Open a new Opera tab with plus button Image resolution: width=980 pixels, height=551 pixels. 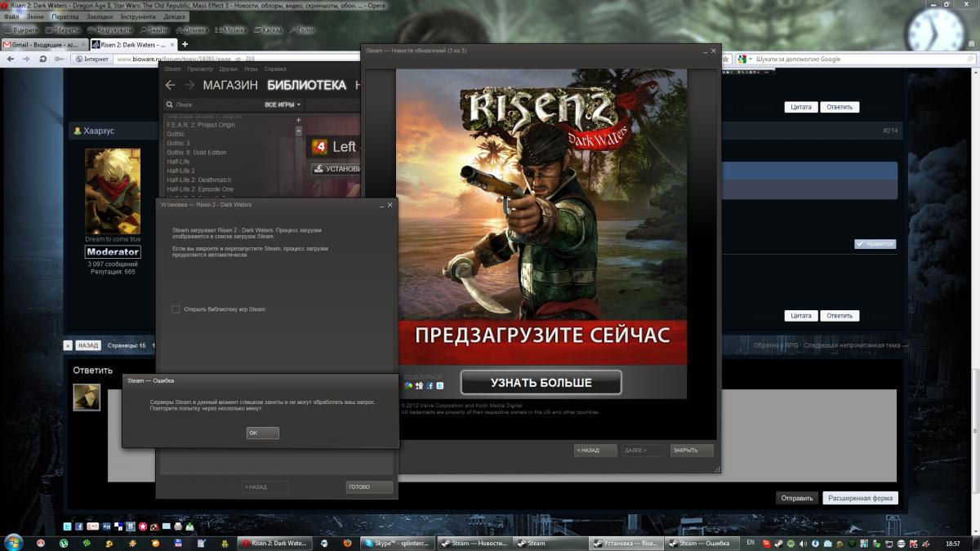point(185,44)
